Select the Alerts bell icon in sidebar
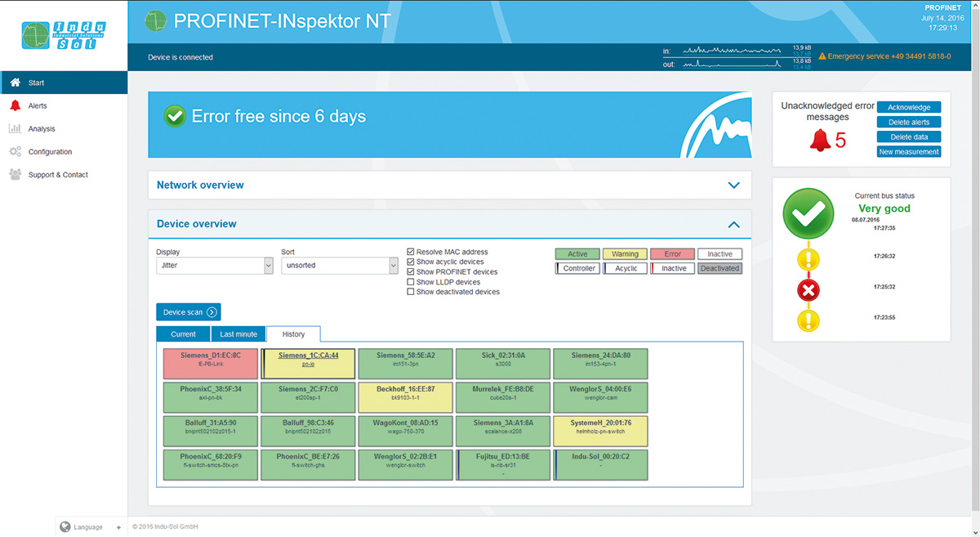Viewport: 980px width, 537px height. pyautogui.click(x=15, y=105)
